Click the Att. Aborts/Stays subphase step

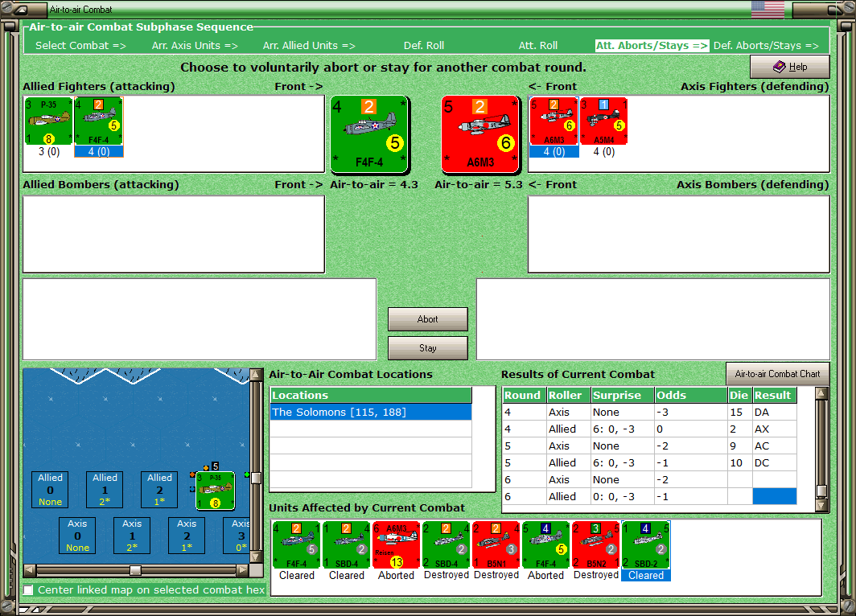pyautogui.click(x=652, y=45)
